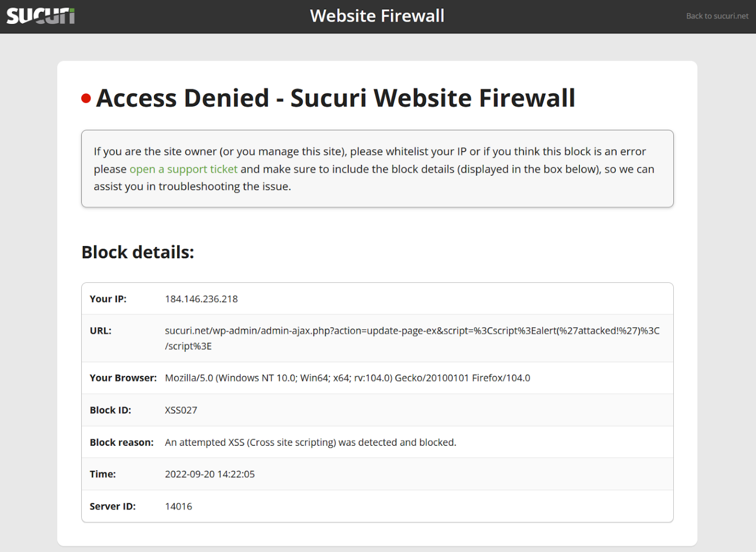Click the Your Browser user-agent string
756x552 pixels.
click(x=347, y=378)
